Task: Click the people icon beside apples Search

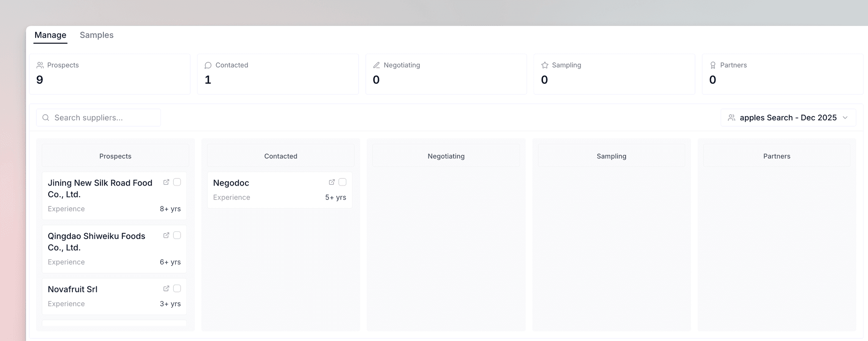Action: click(732, 118)
